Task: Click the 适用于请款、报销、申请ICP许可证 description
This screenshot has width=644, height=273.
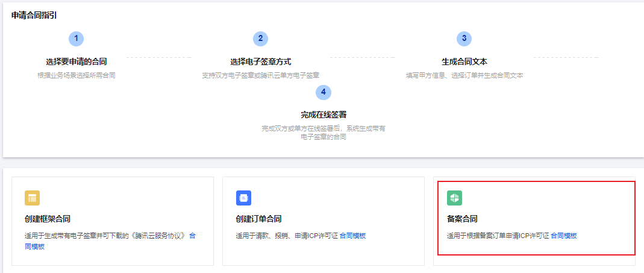Action: 287,236
